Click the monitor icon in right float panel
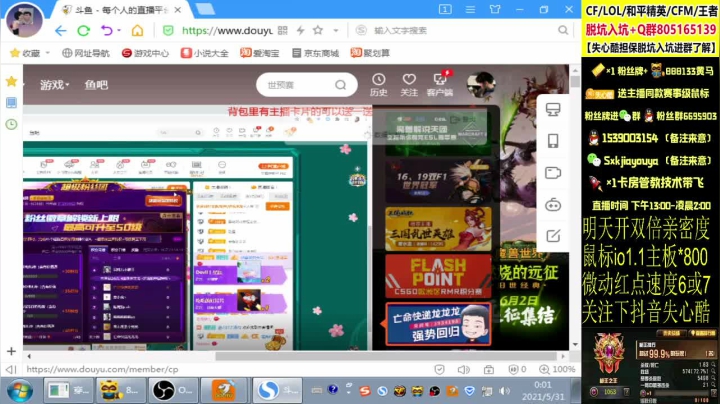The height and width of the screenshot is (404, 720). 553,109
